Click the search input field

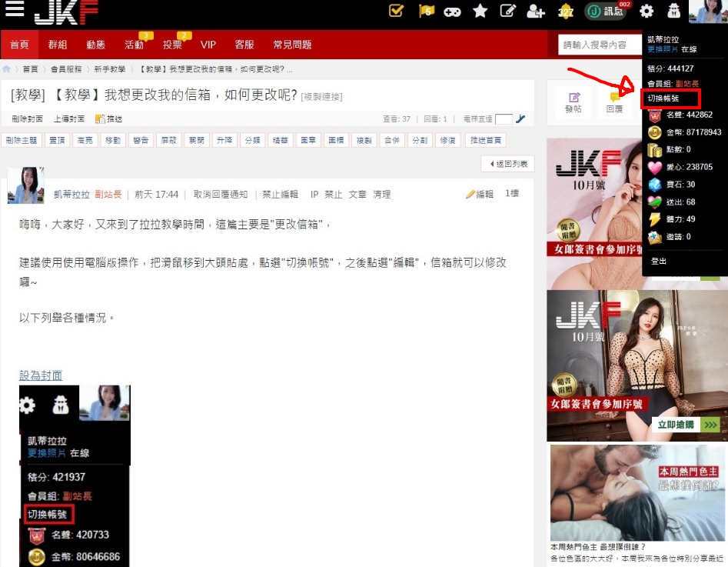600,45
